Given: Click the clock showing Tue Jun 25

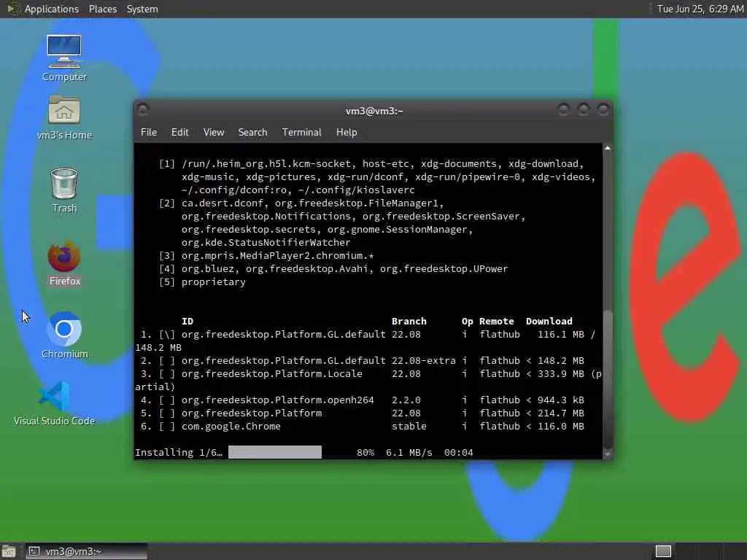Looking at the screenshot, I should pyautogui.click(x=700, y=9).
